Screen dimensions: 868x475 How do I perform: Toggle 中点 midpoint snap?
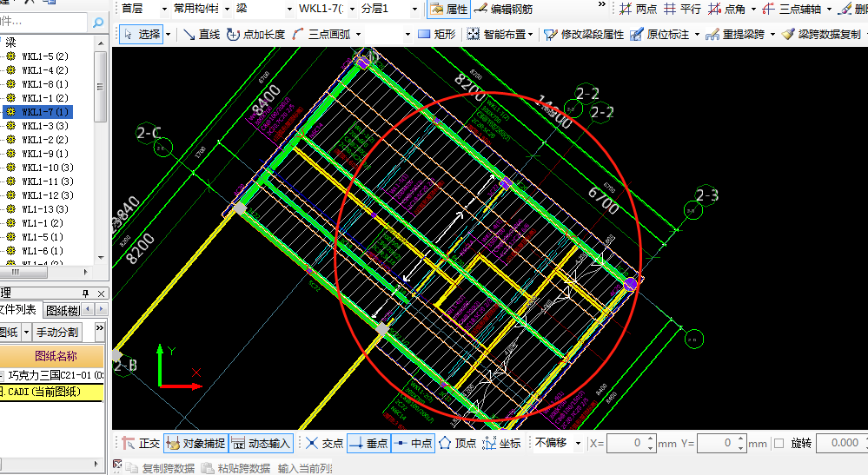point(413,444)
